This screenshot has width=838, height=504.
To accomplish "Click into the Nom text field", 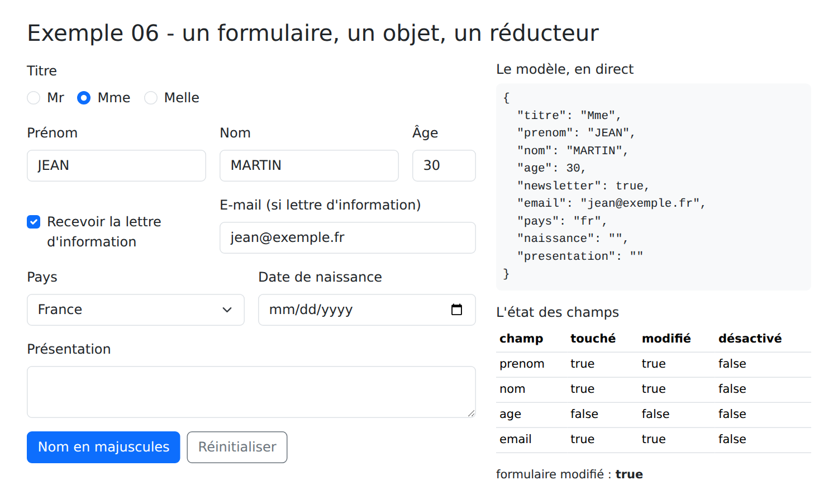I will pyautogui.click(x=309, y=165).
